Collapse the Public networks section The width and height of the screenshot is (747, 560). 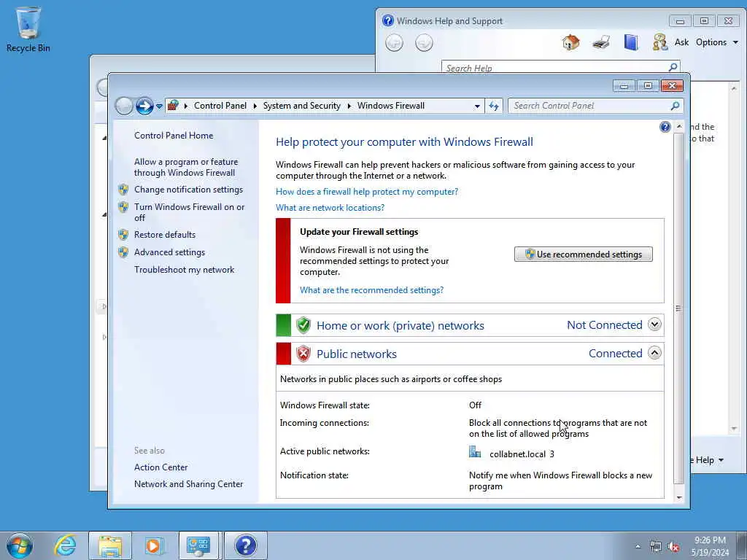pyautogui.click(x=654, y=354)
